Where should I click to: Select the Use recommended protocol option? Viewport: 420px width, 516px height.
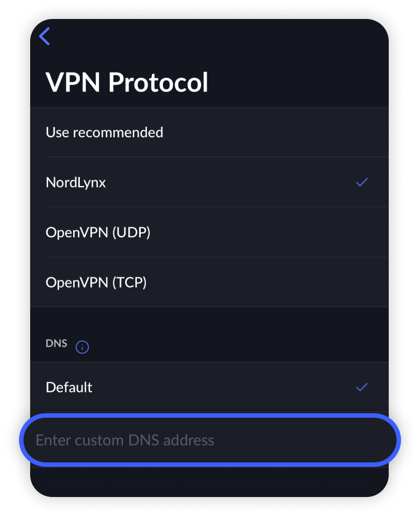(104, 132)
